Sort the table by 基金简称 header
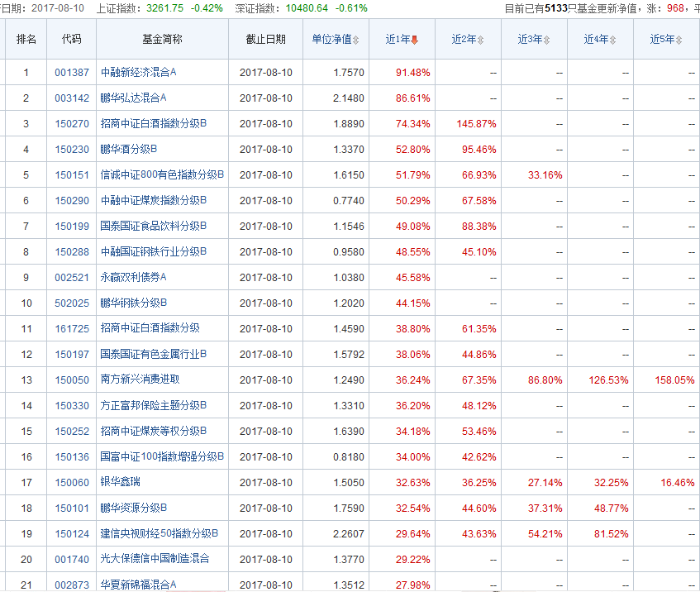700x592 pixels. pos(160,38)
